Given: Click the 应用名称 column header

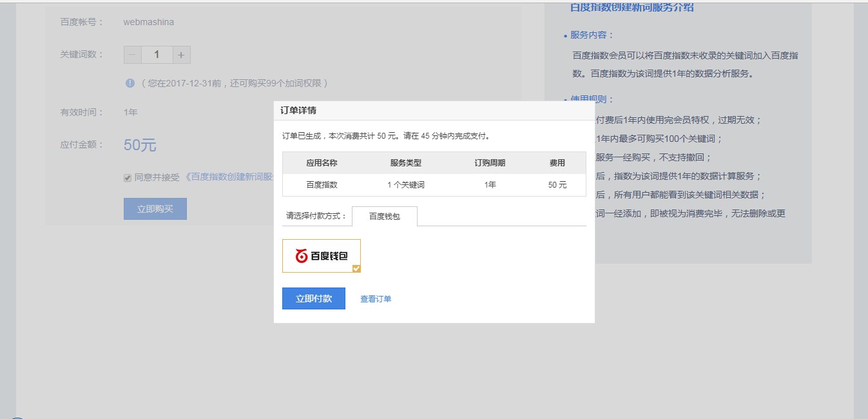Looking at the screenshot, I should pyautogui.click(x=322, y=163).
